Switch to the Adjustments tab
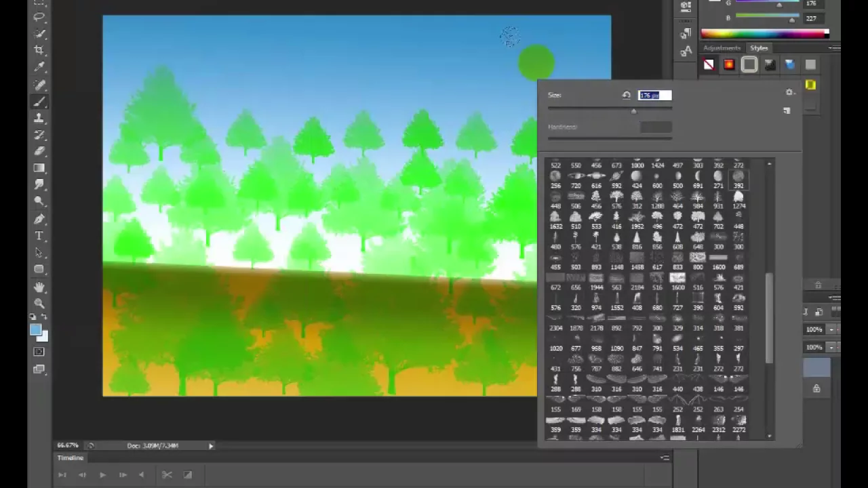This screenshot has height=488, width=868. pyautogui.click(x=722, y=48)
